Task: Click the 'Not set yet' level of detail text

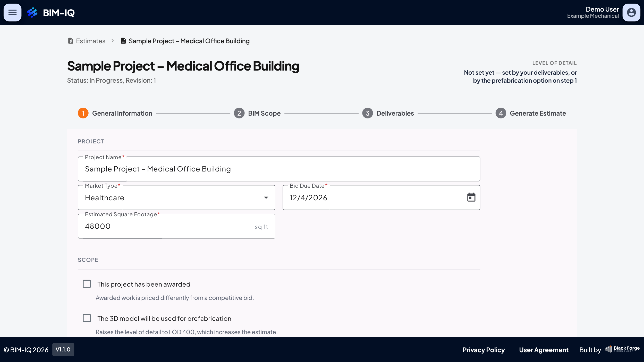Action: click(x=520, y=76)
